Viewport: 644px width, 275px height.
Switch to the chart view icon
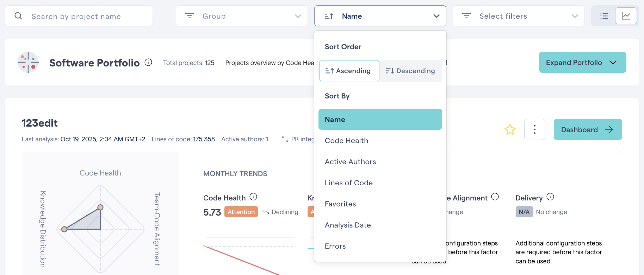pyautogui.click(x=626, y=16)
